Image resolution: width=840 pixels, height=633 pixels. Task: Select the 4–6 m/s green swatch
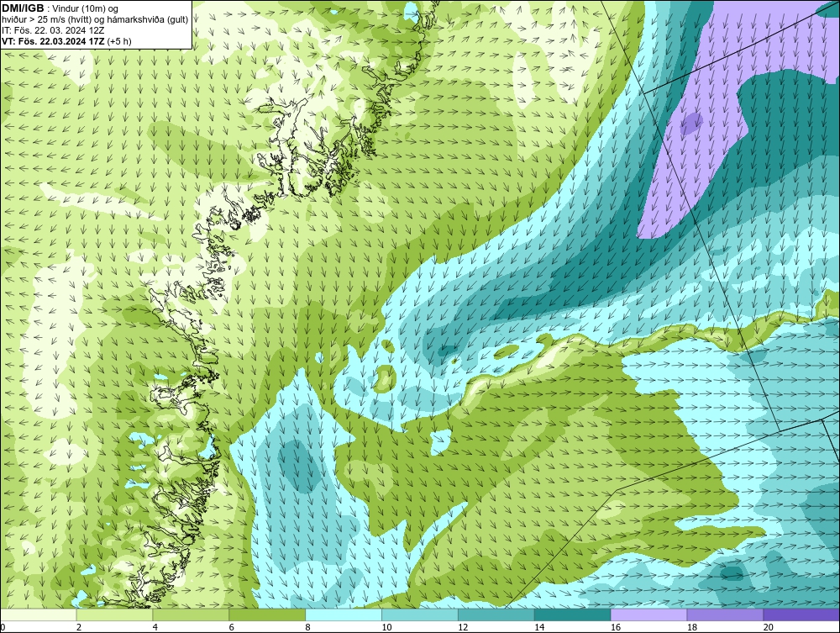(x=192, y=615)
